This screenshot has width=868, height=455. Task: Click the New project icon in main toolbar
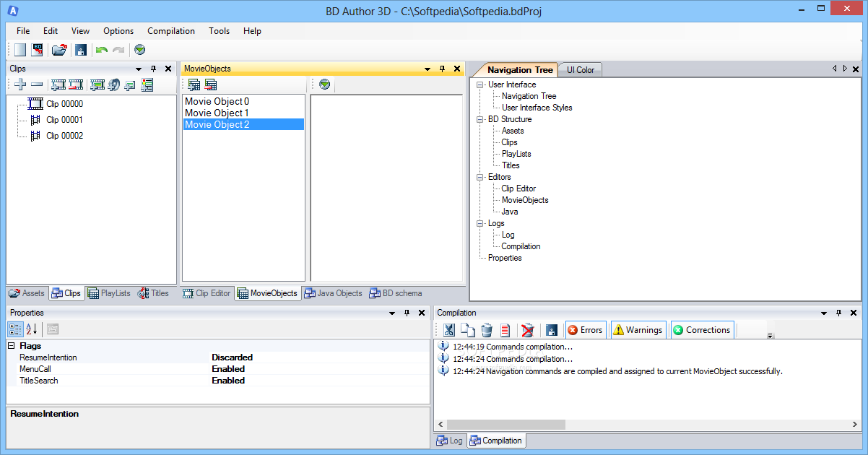[20, 50]
